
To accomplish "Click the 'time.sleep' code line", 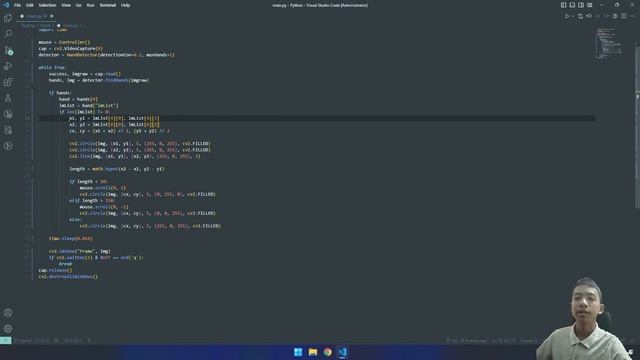I will coord(71,238).
